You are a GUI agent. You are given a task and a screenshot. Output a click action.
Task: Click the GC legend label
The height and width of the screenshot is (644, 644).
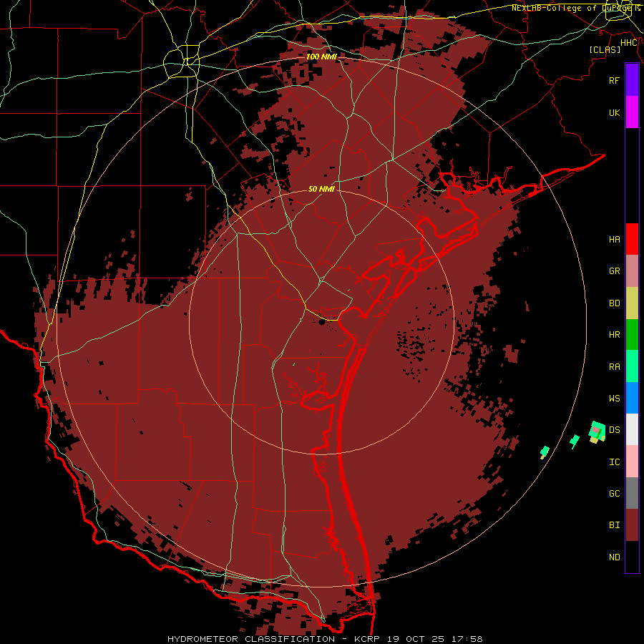click(614, 494)
